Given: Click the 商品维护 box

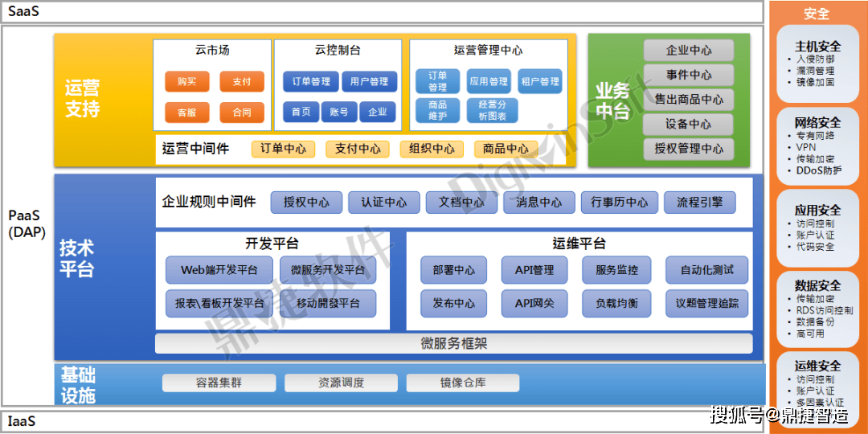Looking at the screenshot, I should (x=437, y=110).
